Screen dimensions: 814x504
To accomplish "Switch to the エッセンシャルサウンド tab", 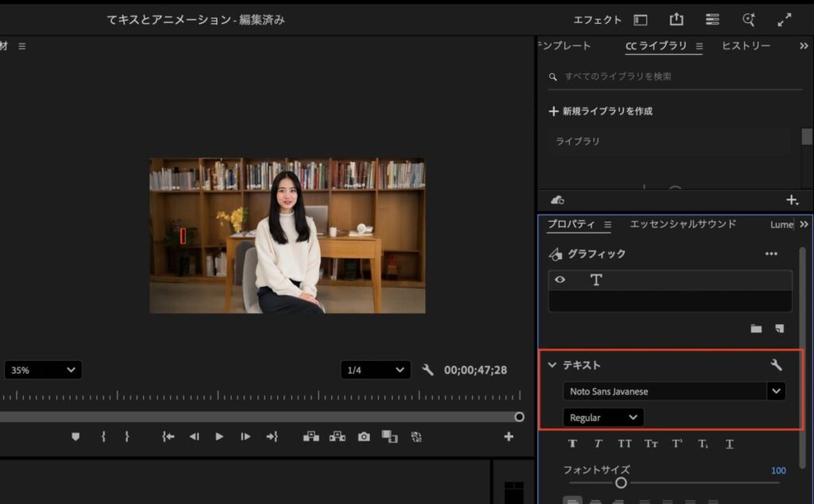I will click(x=683, y=224).
